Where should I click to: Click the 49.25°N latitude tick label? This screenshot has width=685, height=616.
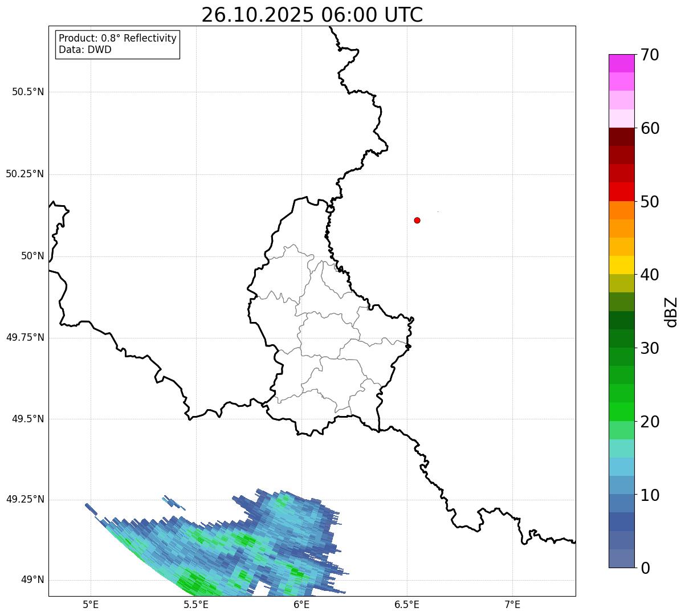[x=25, y=499]
